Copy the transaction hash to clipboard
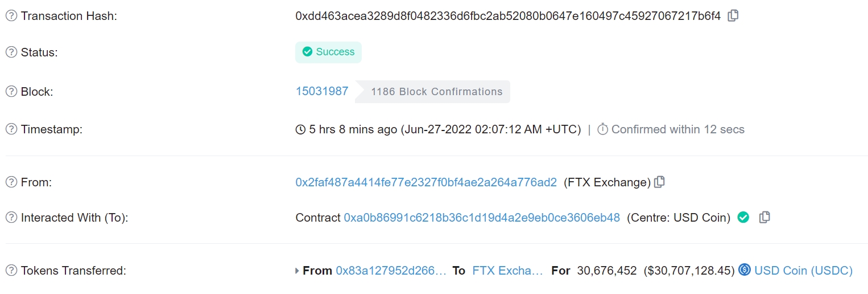This screenshot has height=294, width=868. pyautogui.click(x=733, y=16)
